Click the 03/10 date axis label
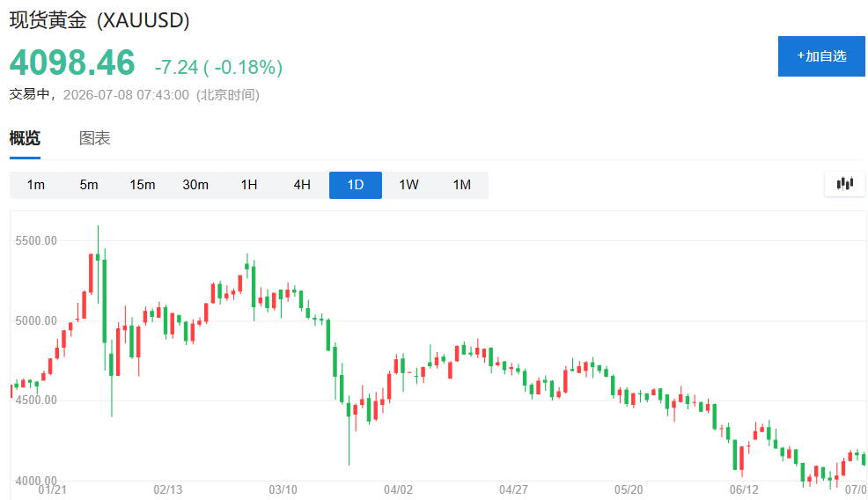 coord(283,490)
